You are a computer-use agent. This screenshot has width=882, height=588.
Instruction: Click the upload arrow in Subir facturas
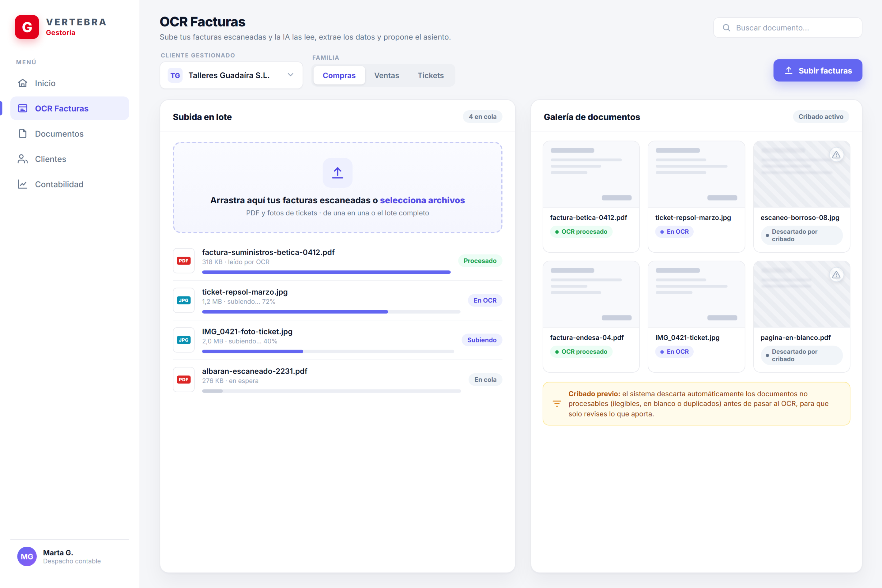tap(789, 70)
